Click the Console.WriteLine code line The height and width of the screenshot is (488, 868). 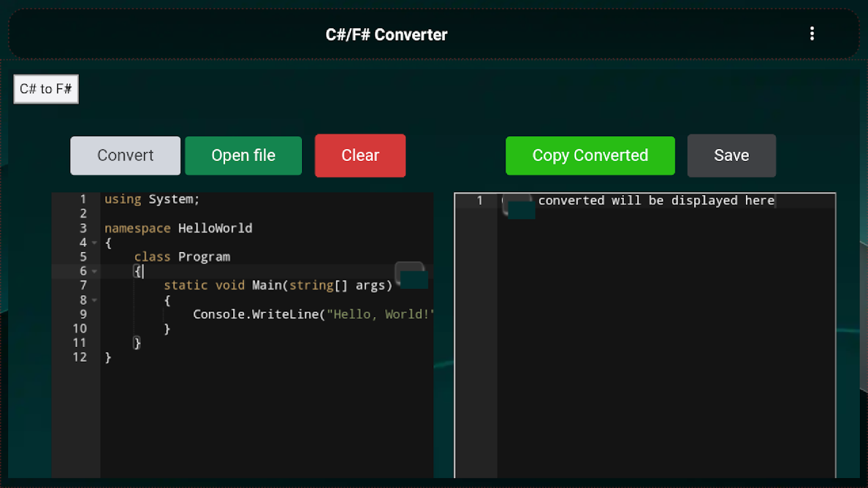pos(313,314)
